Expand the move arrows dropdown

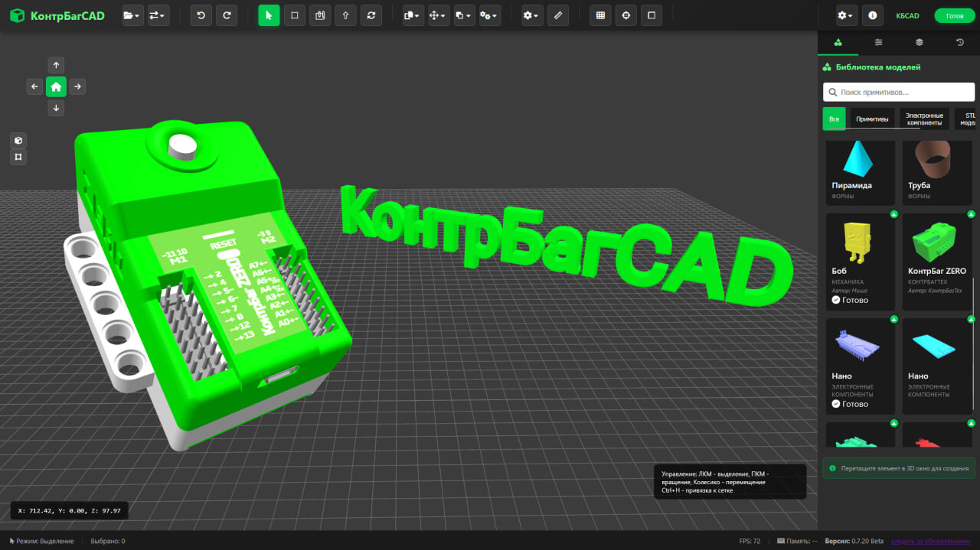pyautogui.click(x=439, y=15)
